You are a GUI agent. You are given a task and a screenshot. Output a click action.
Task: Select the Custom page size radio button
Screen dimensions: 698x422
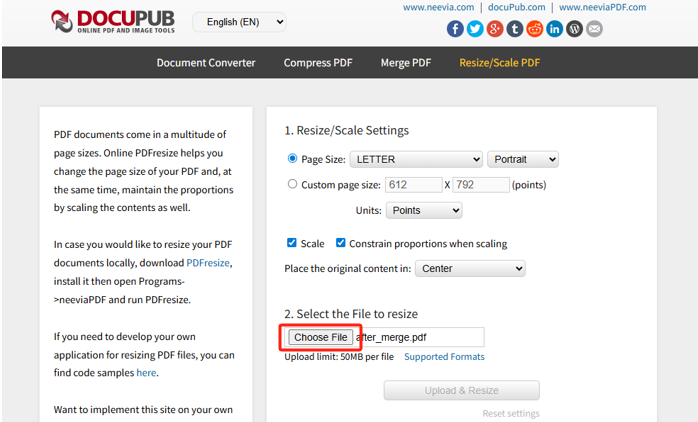click(x=292, y=184)
